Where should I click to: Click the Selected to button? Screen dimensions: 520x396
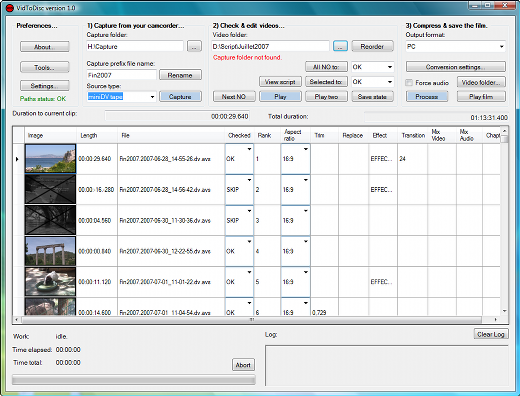coord(326,82)
